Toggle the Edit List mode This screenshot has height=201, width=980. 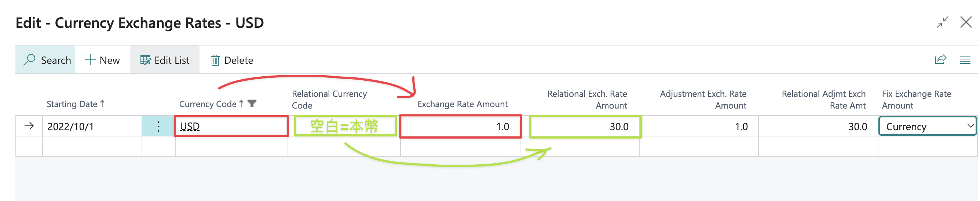tap(165, 60)
